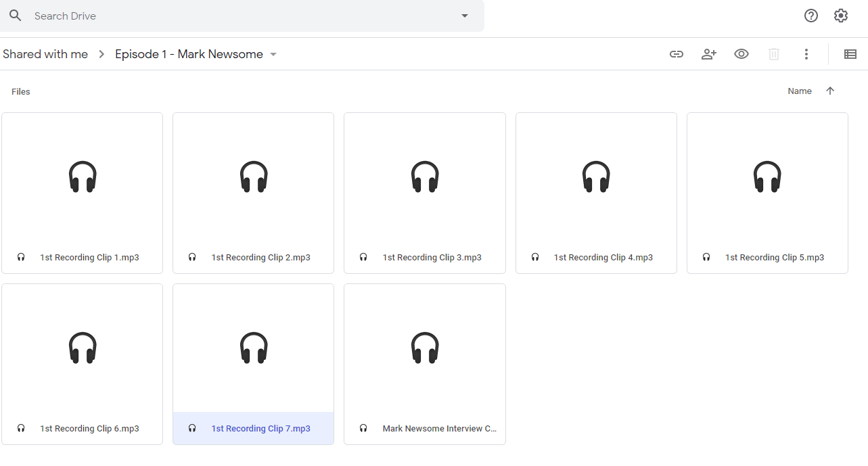868x466 pixels.
Task: Click the 1st Recording Clip 6.mp3 filename
Action: click(89, 429)
